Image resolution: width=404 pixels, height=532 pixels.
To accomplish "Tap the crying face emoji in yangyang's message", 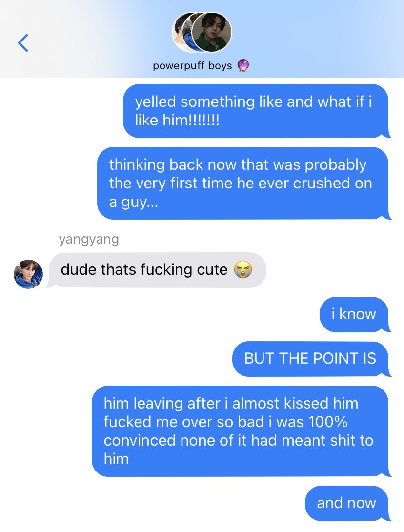I will [243, 270].
